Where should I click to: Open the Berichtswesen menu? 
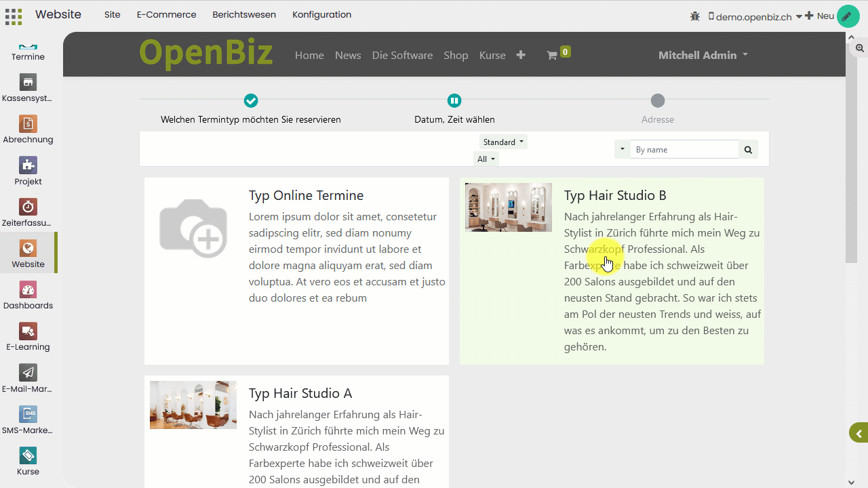click(x=244, y=15)
